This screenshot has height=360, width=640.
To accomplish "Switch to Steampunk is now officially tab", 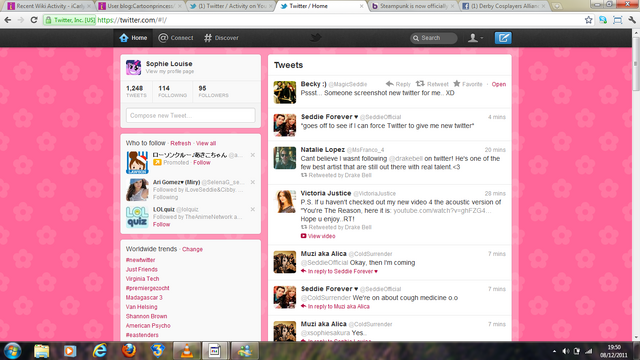I will click(x=413, y=6).
